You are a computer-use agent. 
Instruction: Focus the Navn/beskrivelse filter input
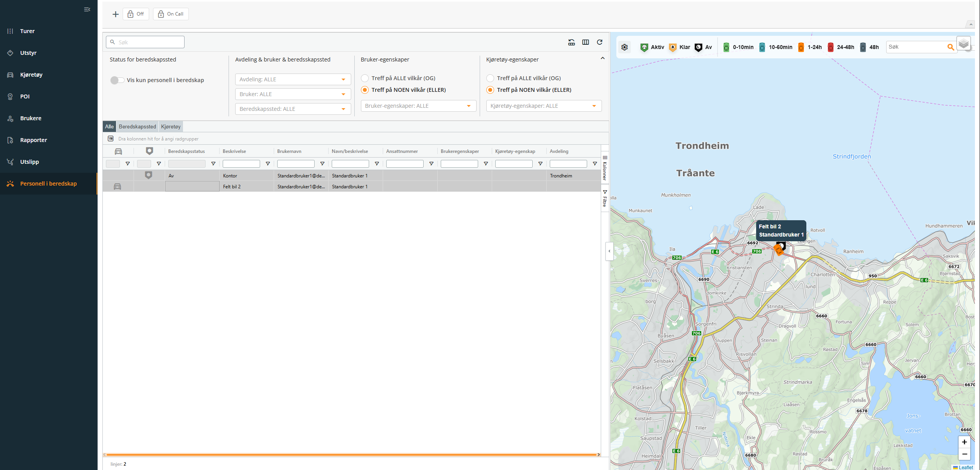coord(350,164)
